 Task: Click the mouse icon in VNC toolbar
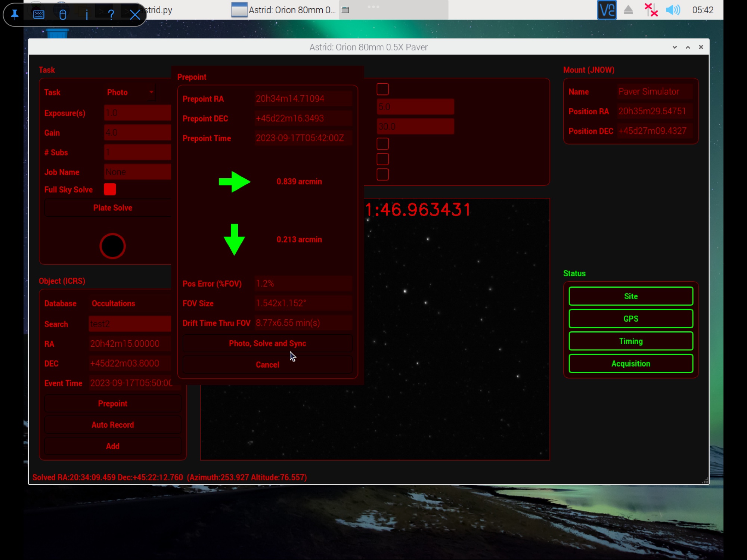(x=63, y=15)
